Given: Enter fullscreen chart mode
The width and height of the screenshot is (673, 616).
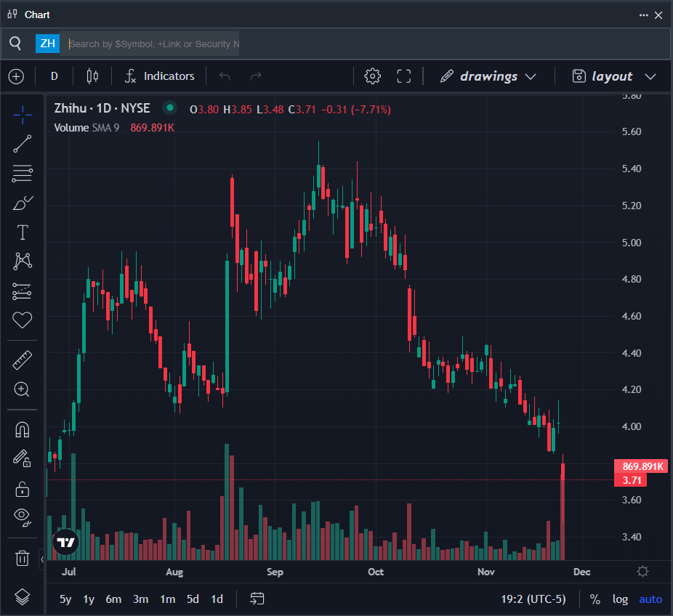Looking at the screenshot, I should 404,76.
